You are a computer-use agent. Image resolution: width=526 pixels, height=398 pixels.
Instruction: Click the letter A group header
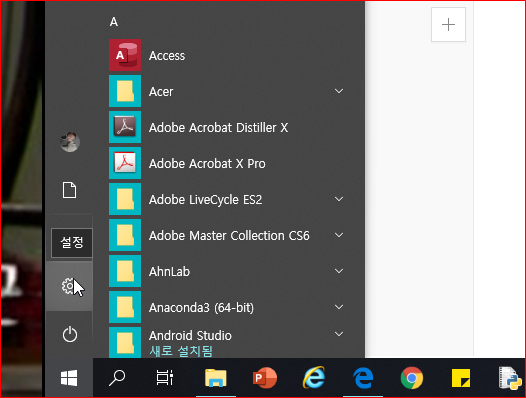click(114, 22)
